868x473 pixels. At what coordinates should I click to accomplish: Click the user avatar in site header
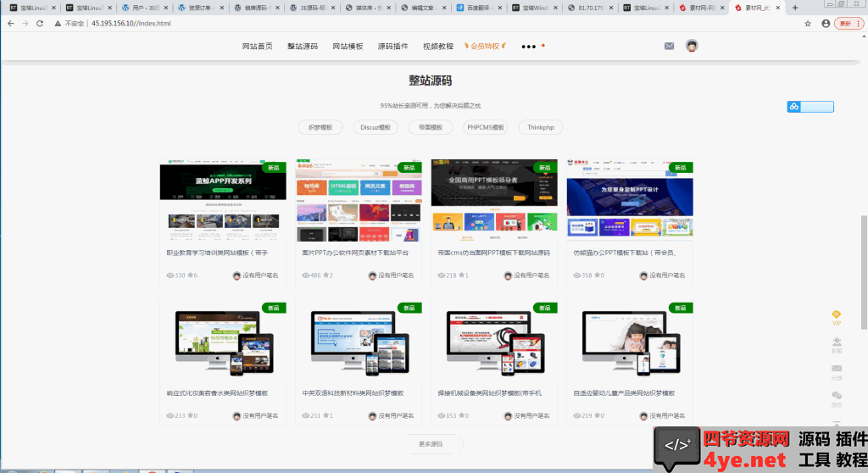click(x=692, y=46)
